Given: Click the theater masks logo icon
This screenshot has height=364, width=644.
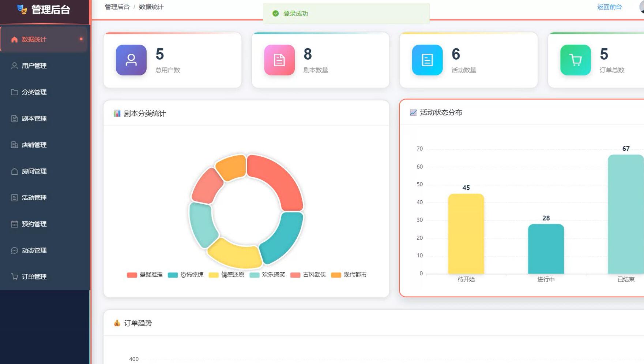Looking at the screenshot, I should 22,10.
